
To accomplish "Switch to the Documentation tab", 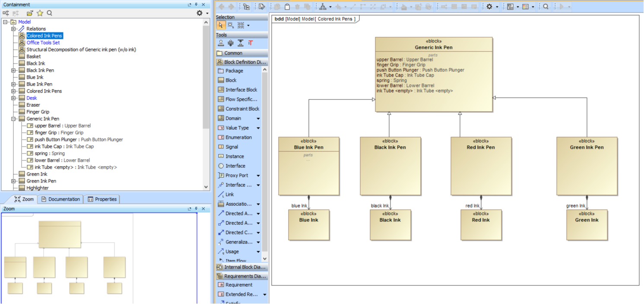I will click(x=60, y=199).
